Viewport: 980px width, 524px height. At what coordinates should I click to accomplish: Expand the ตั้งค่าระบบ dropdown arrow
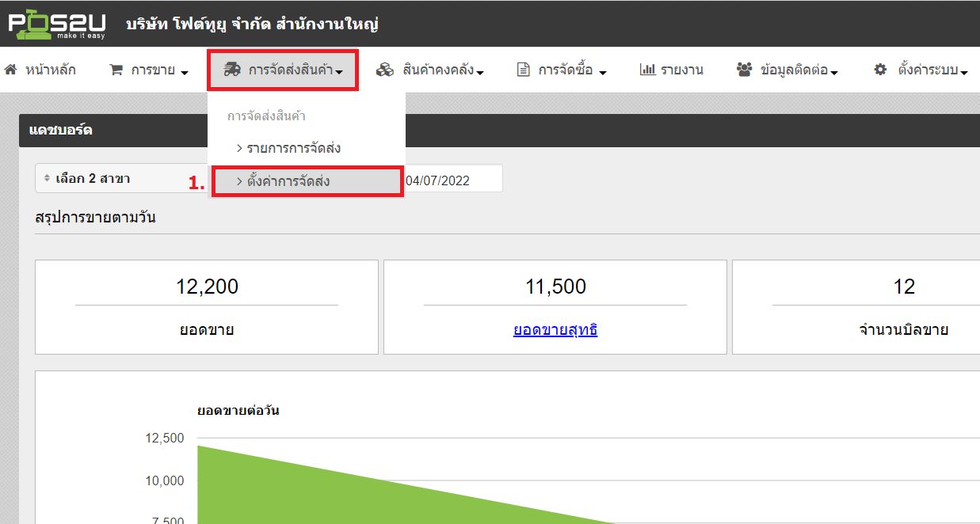[964, 71]
